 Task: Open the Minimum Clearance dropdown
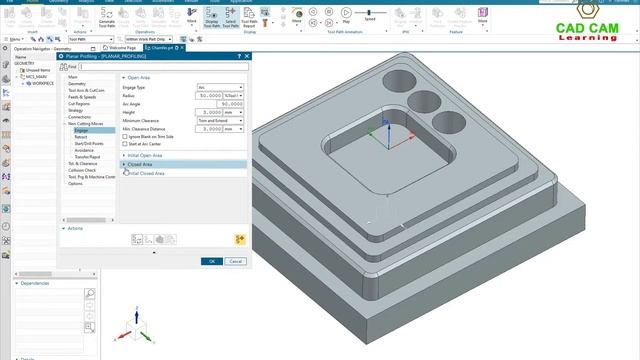tap(220, 121)
